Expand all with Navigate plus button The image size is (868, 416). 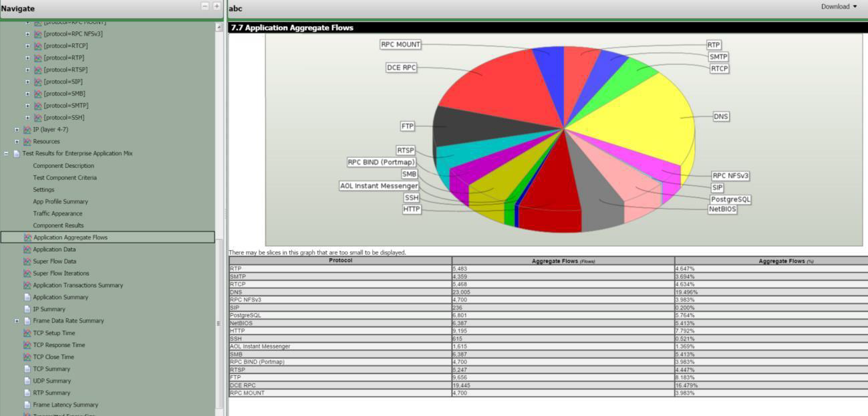[x=216, y=6]
